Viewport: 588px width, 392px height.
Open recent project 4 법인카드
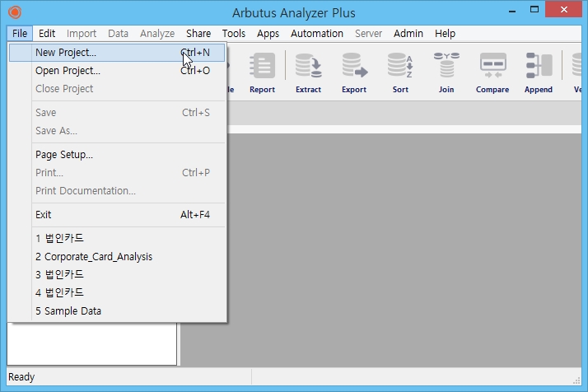117,292
